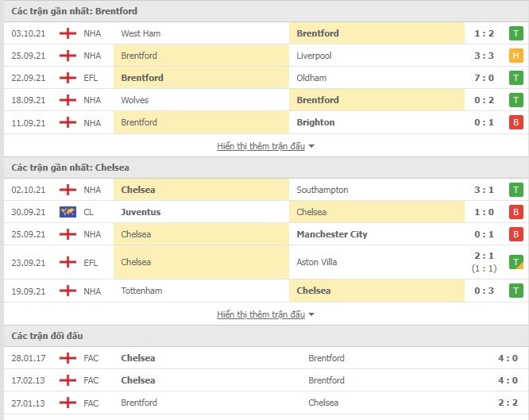Open the 27.01.13 Brentford vs Chelsea 2:2 row
Viewport: 529px width, 420px height.
pyautogui.click(x=266, y=403)
